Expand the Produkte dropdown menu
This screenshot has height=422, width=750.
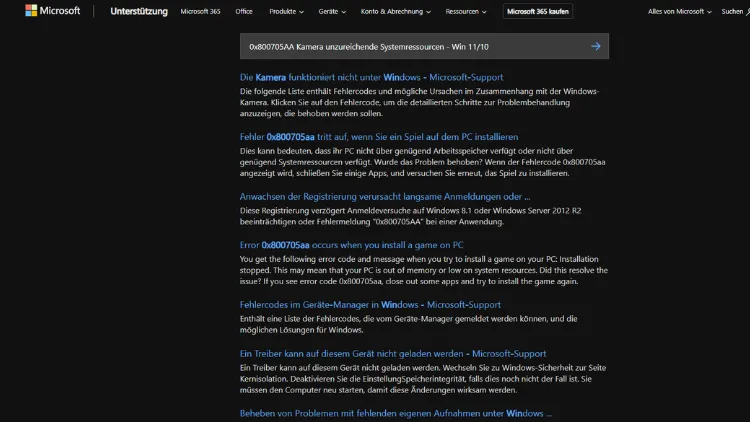pyautogui.click(x=286, y=11)
